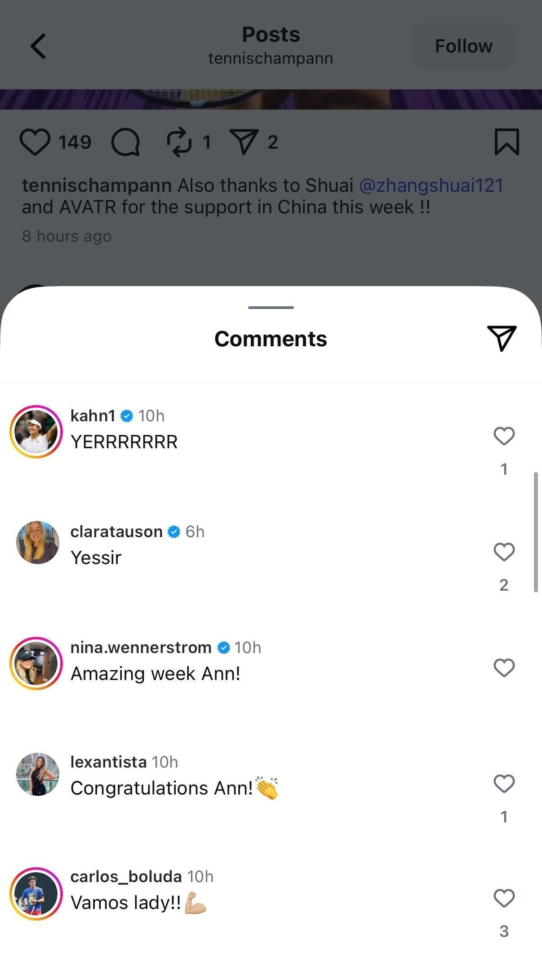Like carlos_boluda's Vamos lady comment
The image size is (542, 980).
click(504, 898)
